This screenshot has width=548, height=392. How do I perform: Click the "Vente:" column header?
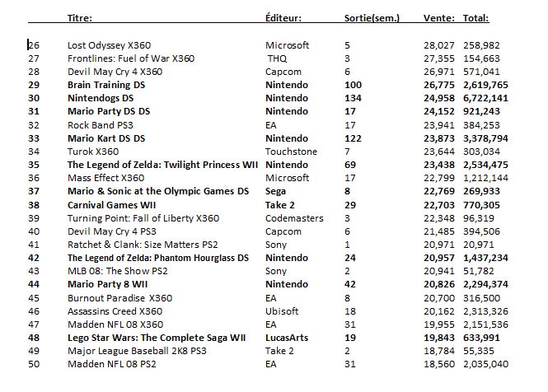tap(438, 16)
